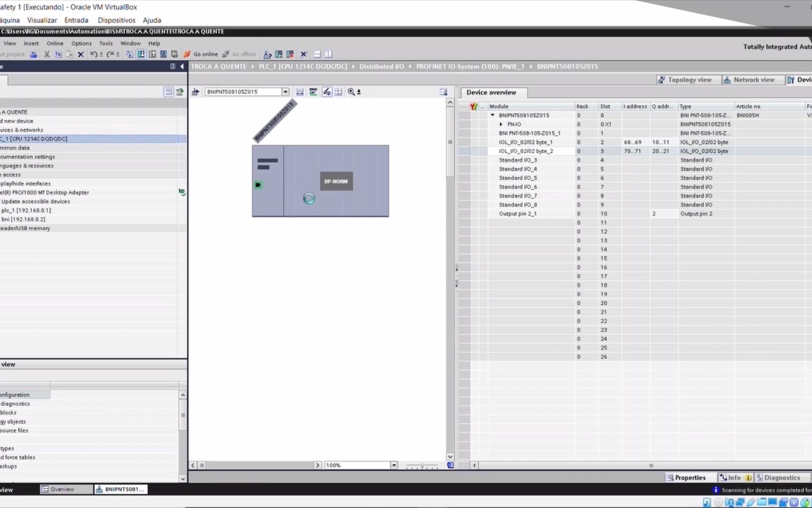
Task: Select bni [192.168.0.2] in project tree
Action: 23,219
